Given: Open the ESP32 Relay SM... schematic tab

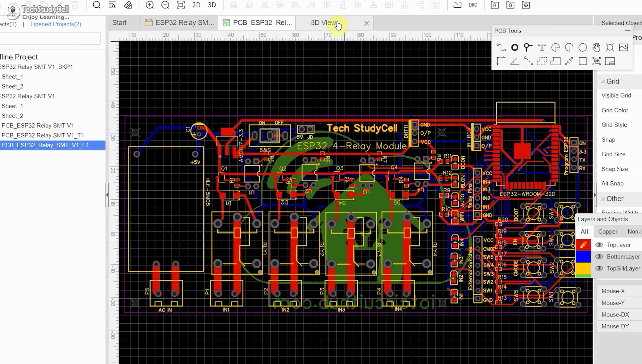Looking at the screenshot, I should pyautogui.click(x=180, y=23).
